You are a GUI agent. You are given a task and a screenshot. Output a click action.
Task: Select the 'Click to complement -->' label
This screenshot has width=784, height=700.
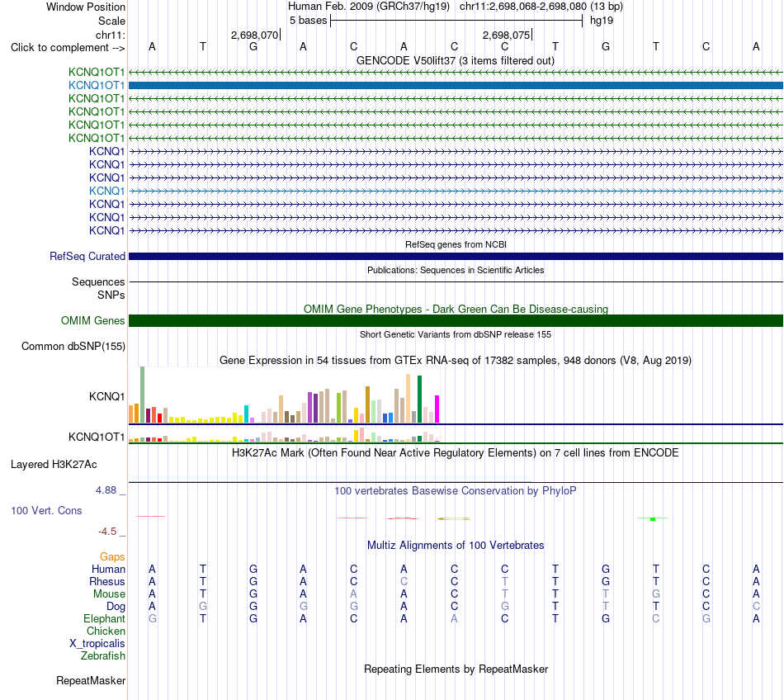[68, 48]
